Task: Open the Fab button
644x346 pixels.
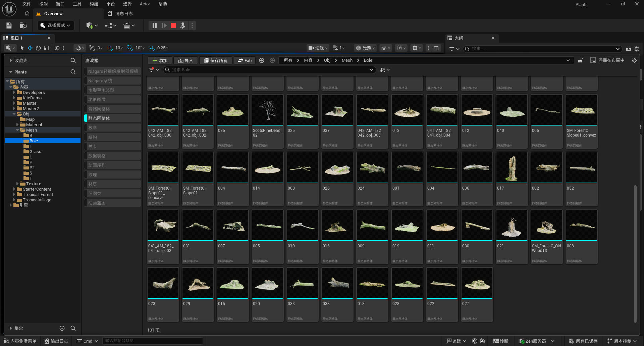Action: point(245,60)
